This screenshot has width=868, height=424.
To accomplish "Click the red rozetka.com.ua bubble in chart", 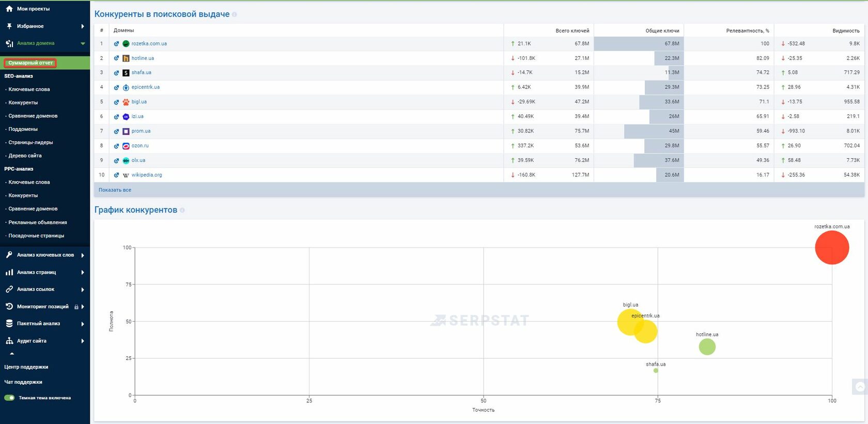I will (832, 248).
